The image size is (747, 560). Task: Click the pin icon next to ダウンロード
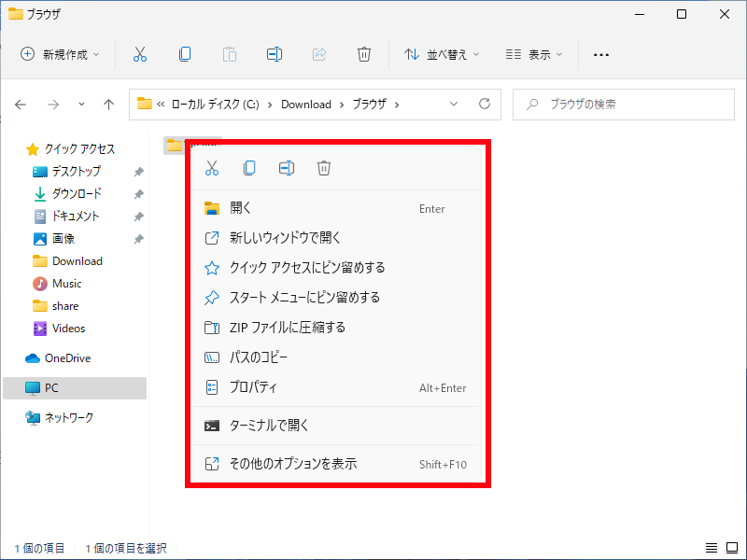[x=138, y=194]
